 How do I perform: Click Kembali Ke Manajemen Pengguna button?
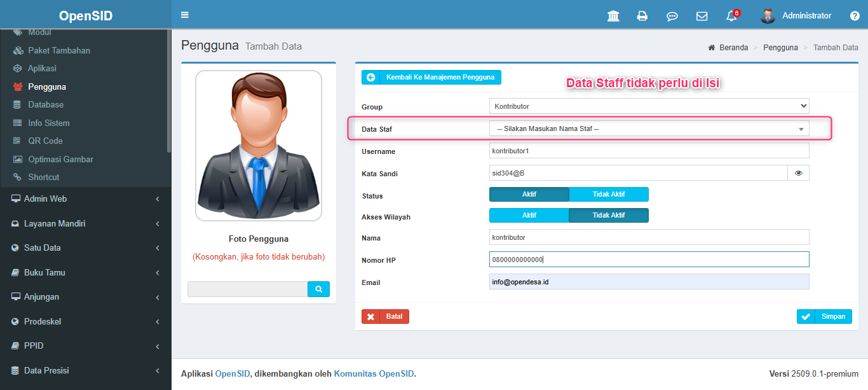tap(431, 77)
